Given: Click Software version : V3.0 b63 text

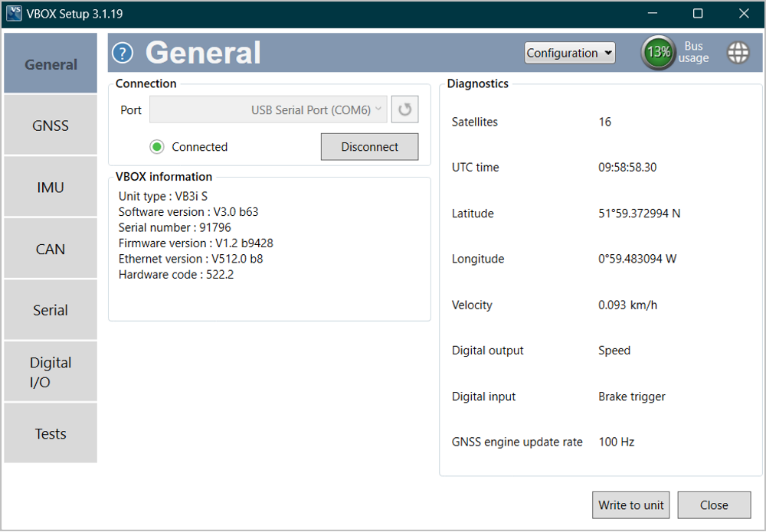Looking at the screenshot, I should [188, 212].
